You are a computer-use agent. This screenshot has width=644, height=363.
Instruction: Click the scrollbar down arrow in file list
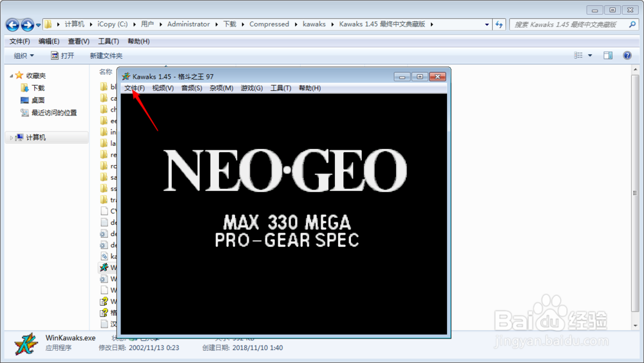pos(636,325)
